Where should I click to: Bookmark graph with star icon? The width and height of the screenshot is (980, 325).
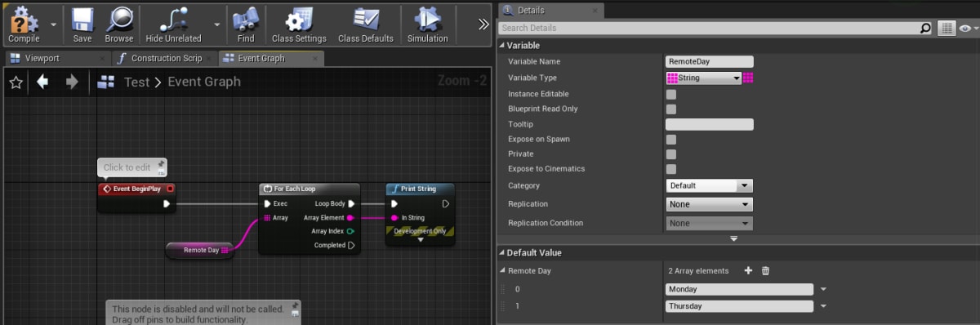(x=16, y=82)
